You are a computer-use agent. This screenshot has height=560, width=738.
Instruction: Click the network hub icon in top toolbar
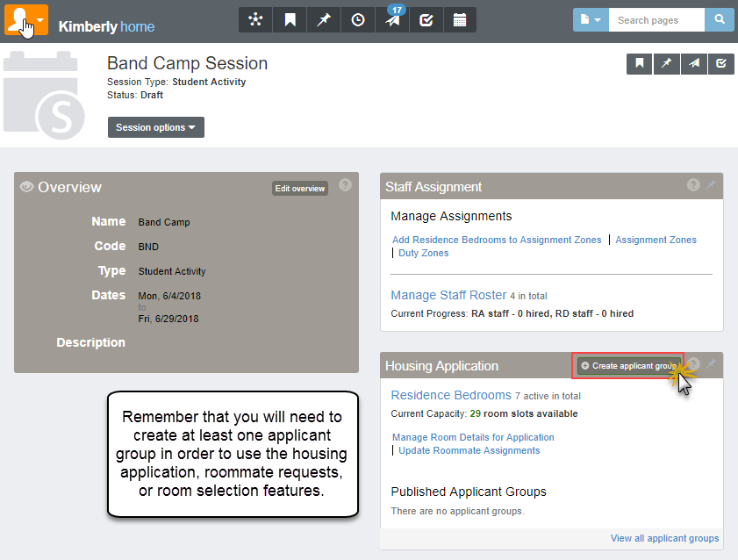255,20
